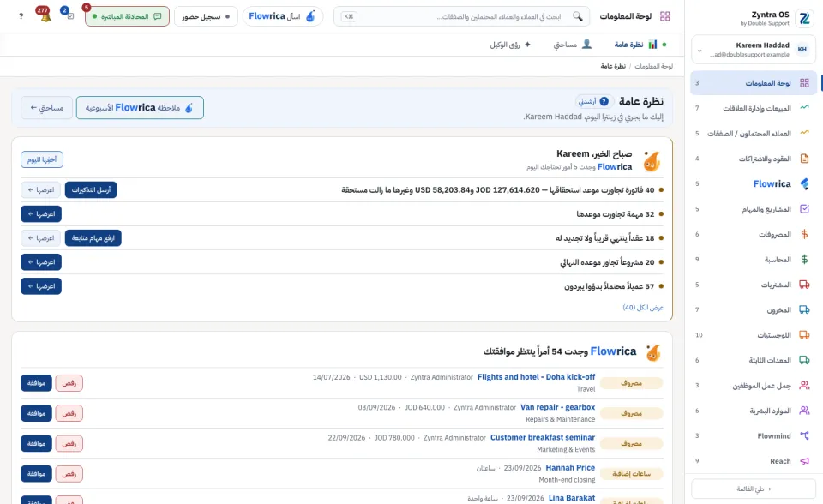Open the Flowmind sidebar item
Screen dimensions: 823x504
[754, 435]
